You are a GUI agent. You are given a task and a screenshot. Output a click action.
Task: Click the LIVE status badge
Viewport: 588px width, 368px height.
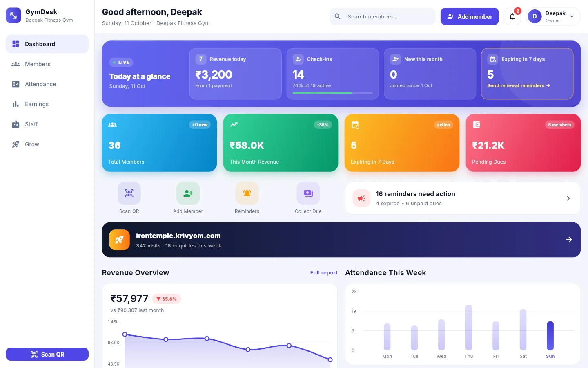[121, 62]
